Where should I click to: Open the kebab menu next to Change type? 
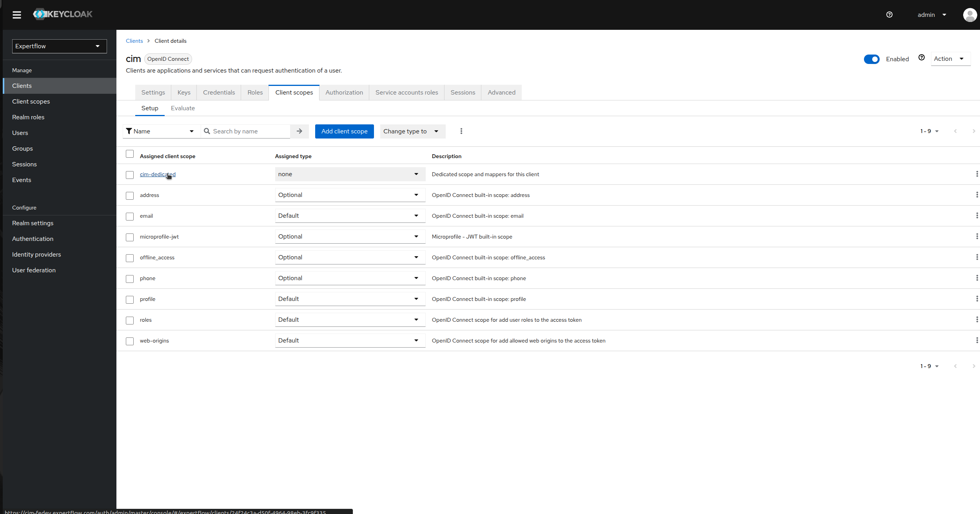pyautogui.click(x=461, y=131)
